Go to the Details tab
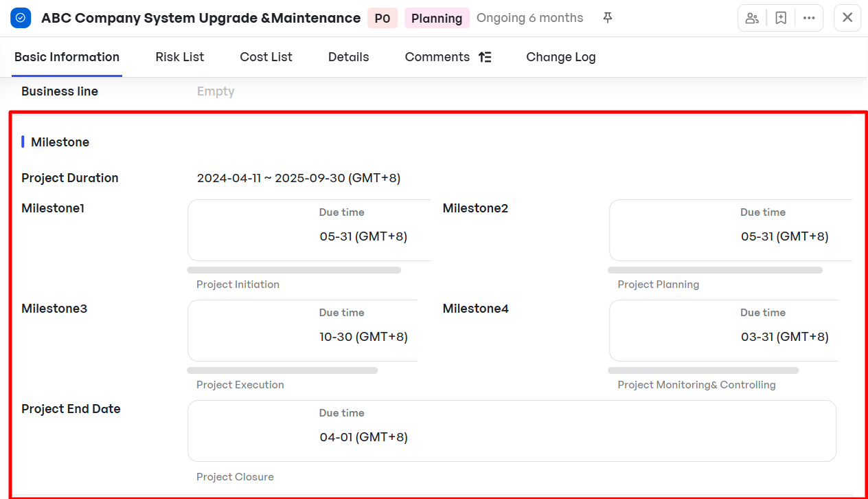The width and height of the screenshot is (868, 499). click(x=348, y=57)
